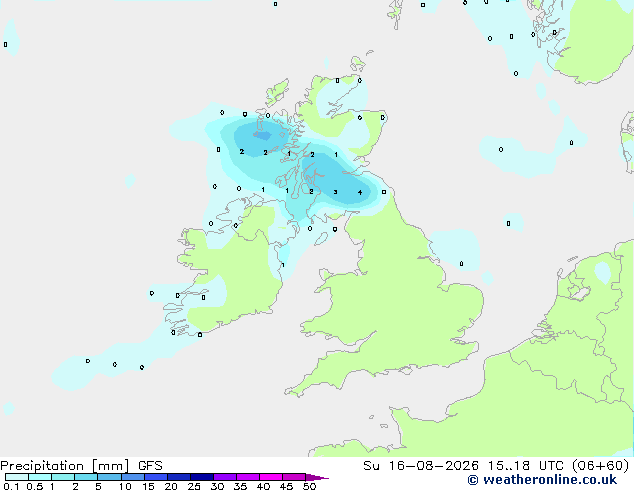
Task: Click the '3' precipitation value on map
Action: point(335,192)
